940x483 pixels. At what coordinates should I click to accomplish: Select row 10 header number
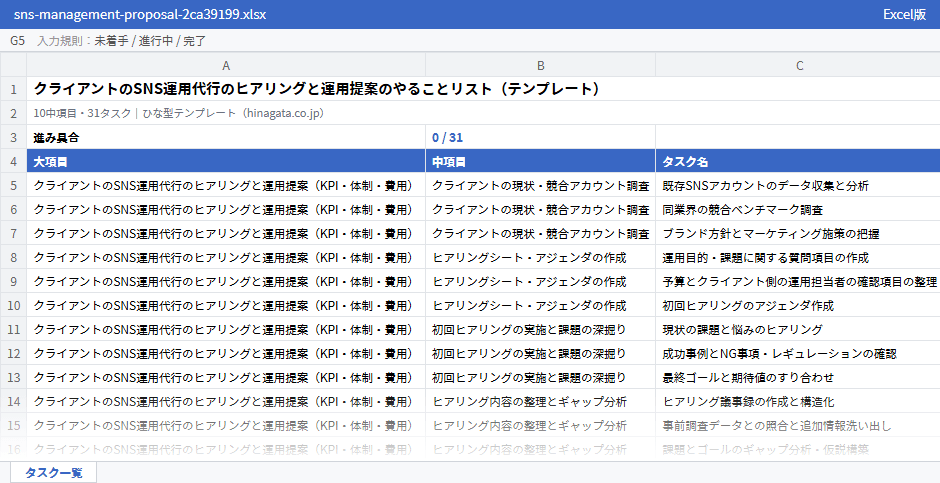(x=13, y=305)
